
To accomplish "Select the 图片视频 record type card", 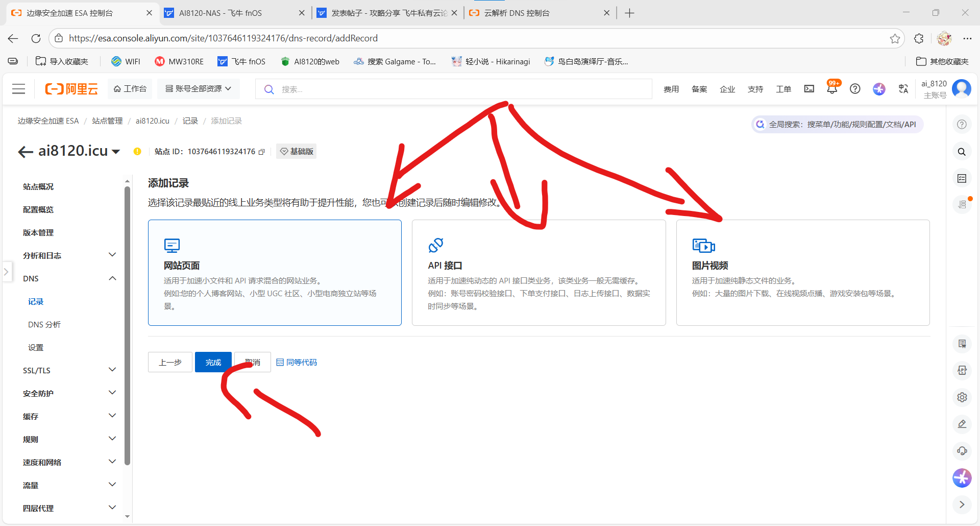I will click(x=803, y=273).
